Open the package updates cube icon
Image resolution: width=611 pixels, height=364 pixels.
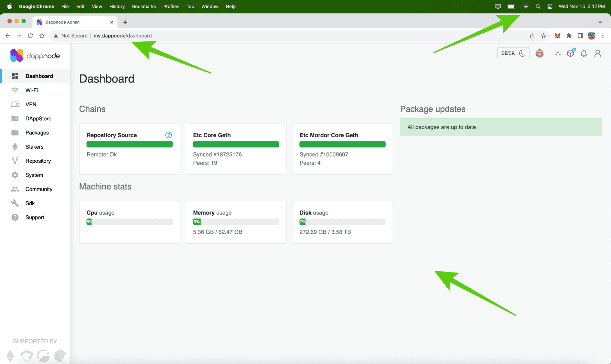[570, 53]
